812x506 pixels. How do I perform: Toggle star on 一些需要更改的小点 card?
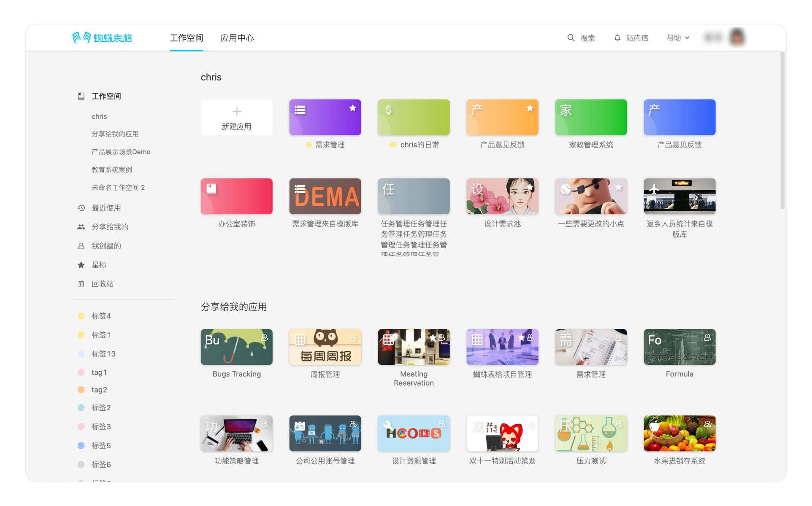point(618,187)
